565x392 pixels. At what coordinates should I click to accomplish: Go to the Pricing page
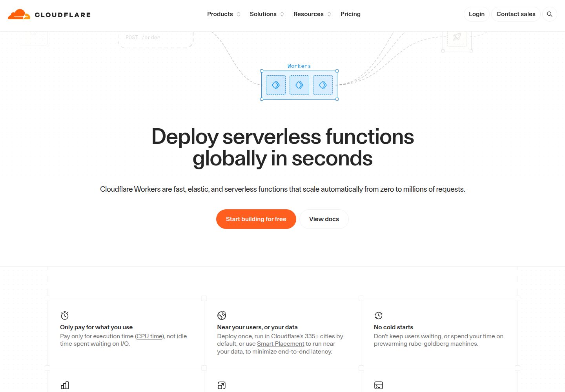pyautogui.click(x=350, y=14)
